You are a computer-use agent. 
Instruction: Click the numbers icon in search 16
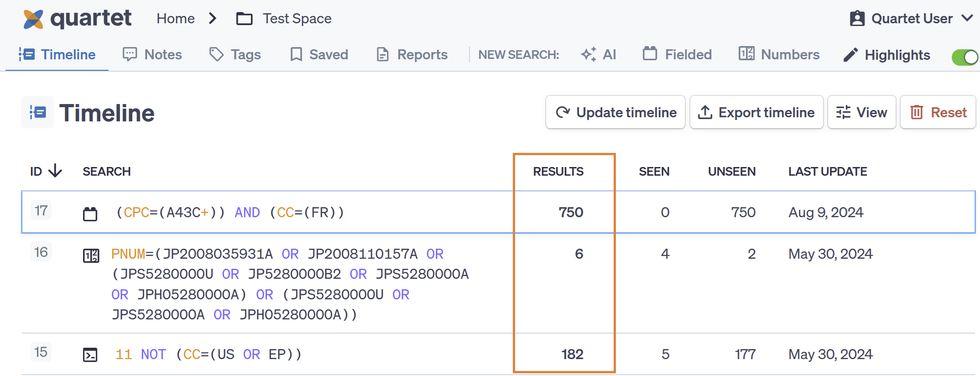pyautogui.click(x=91, y=256)
